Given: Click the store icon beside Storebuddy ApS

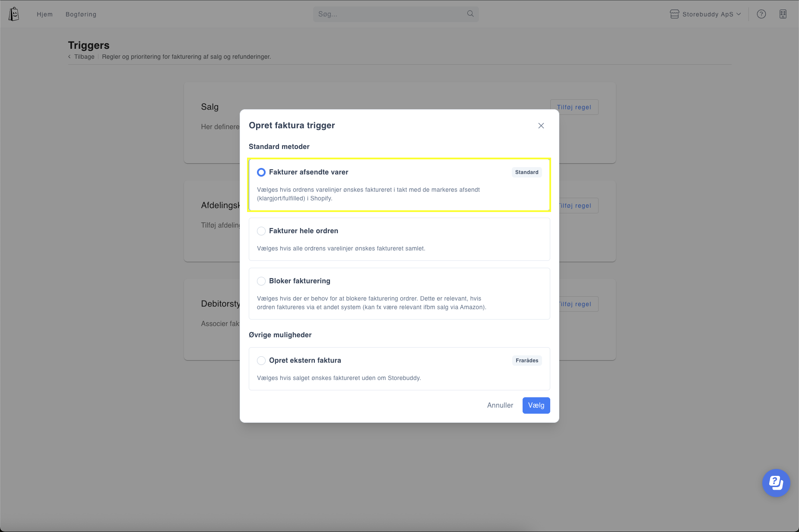Looking at the screenshot, I should 675,14.
